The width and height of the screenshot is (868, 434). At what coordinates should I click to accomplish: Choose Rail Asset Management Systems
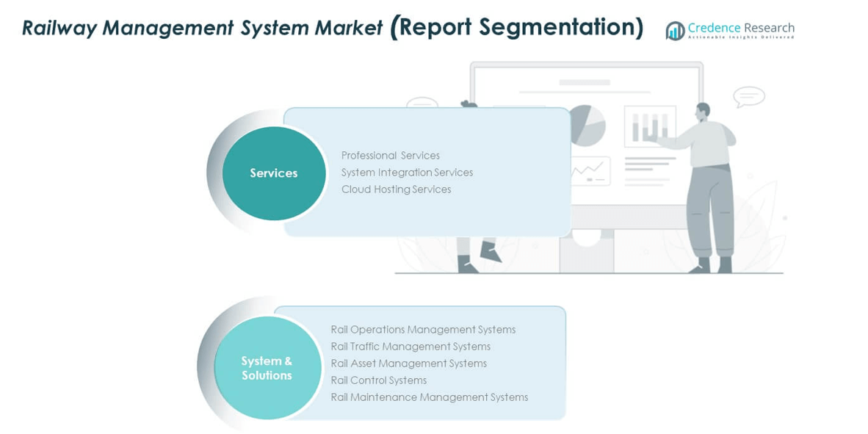point(408,364)
